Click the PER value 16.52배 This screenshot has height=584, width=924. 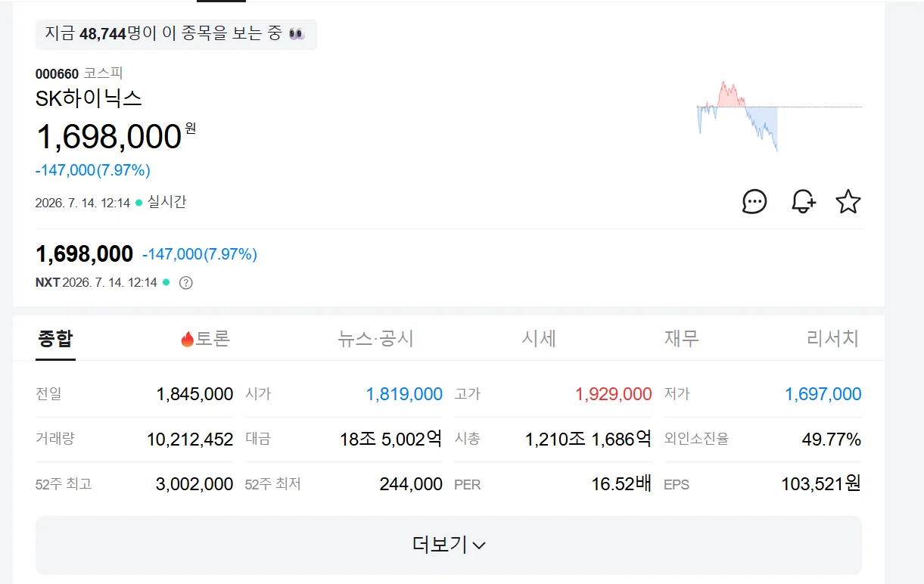622,484
